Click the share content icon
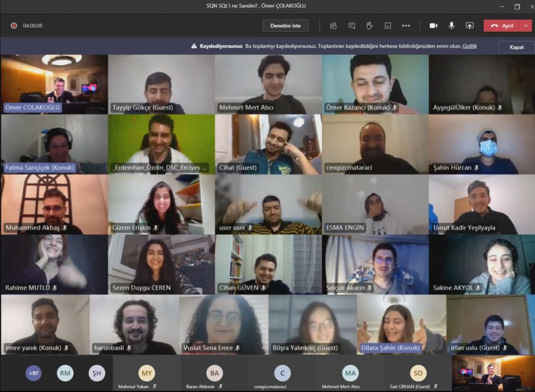The image size is (535, 392). pyautogui.click(x=469, y=26)
